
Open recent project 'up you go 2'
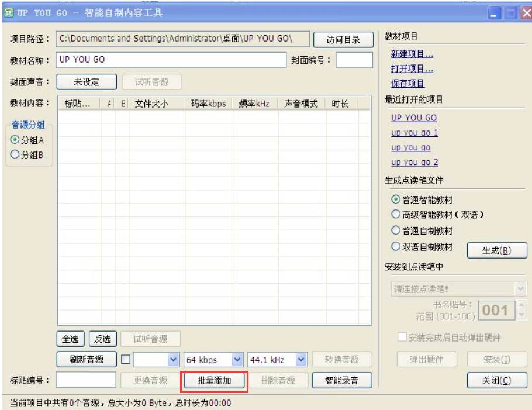click(414, 163)
